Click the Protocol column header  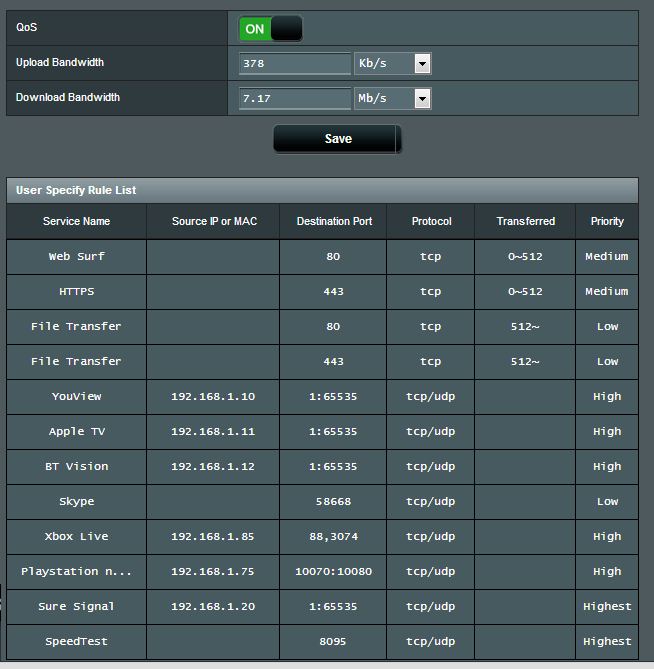(x=430, y=221)
